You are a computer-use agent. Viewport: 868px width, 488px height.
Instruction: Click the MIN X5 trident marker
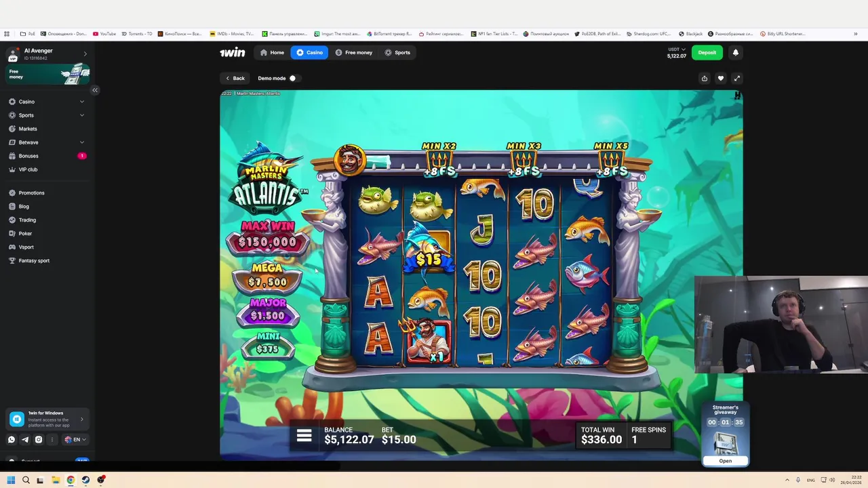point(610,161)
